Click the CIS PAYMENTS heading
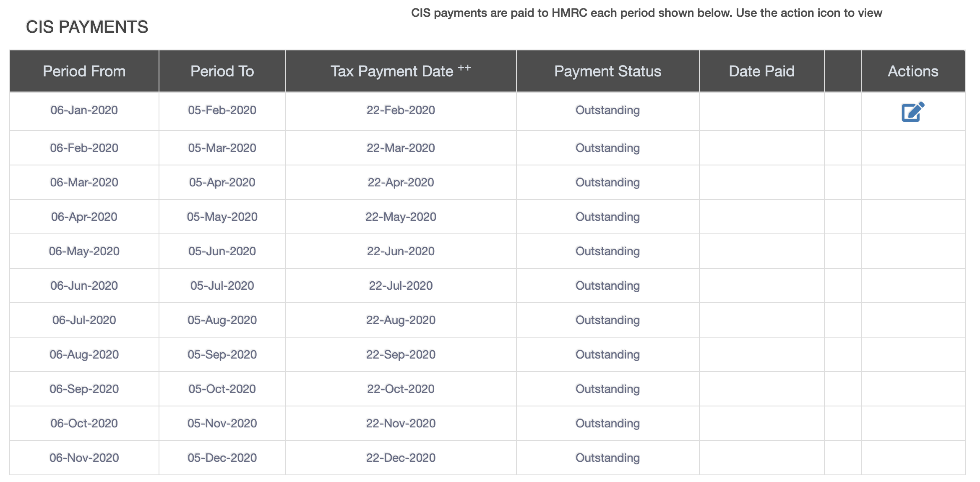The image size is (980, 482). coord(87,27)
